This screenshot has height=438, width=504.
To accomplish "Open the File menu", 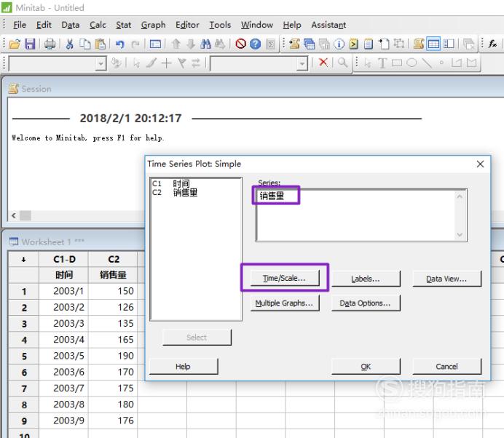I will click(20, 25).
